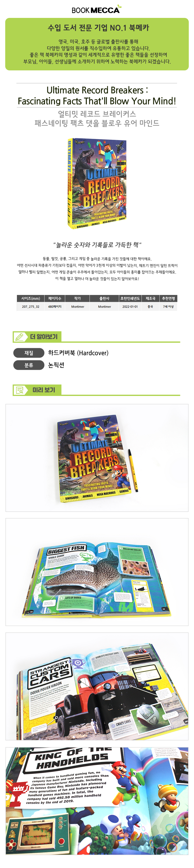This screenshot has height=868, width=194.
Task: Click the 출판사 table header cell
Action: click(104, 298)
